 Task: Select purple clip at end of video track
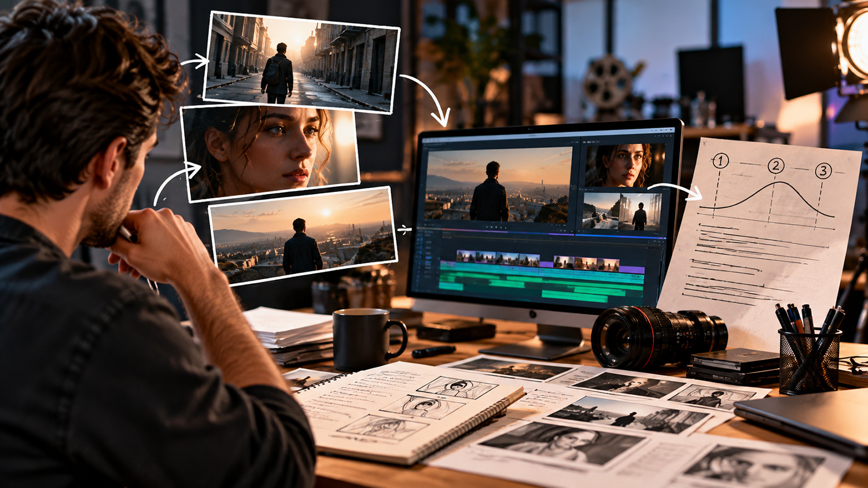[632, 269]
